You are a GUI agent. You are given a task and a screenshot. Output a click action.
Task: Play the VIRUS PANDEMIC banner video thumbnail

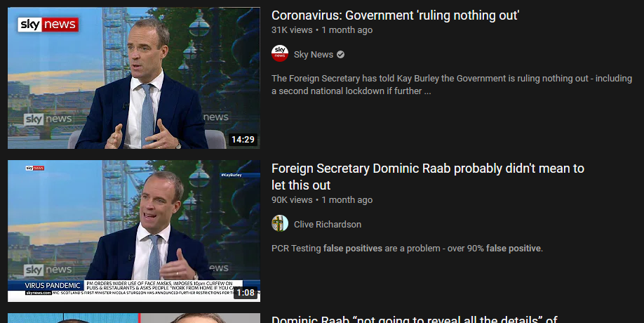[x=134, y=231]
